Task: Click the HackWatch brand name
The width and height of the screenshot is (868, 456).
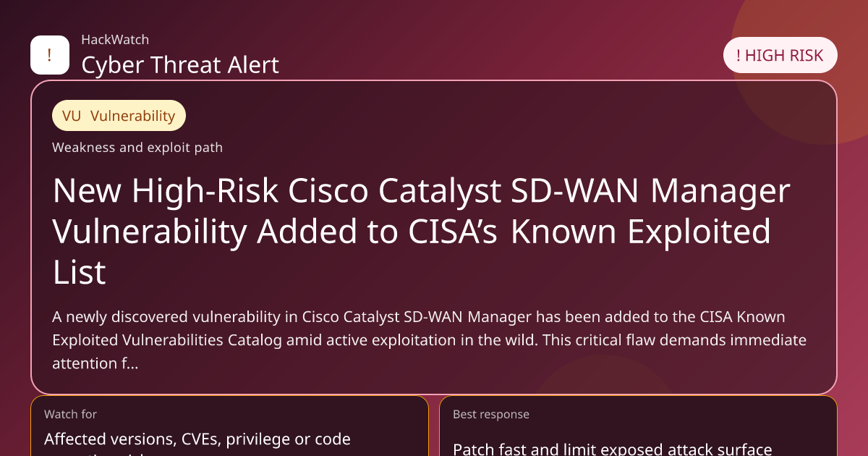Action: (x=115, y=40)
